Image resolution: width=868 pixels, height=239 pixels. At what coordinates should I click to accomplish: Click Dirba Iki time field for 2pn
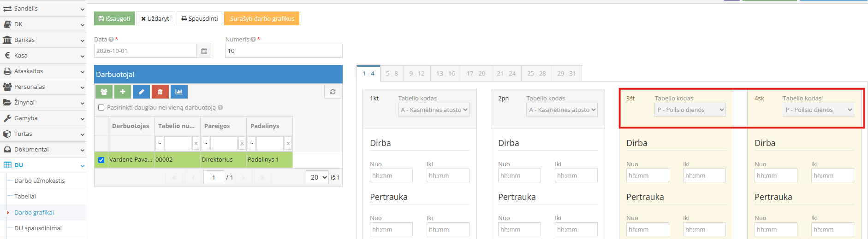(576, 175)
